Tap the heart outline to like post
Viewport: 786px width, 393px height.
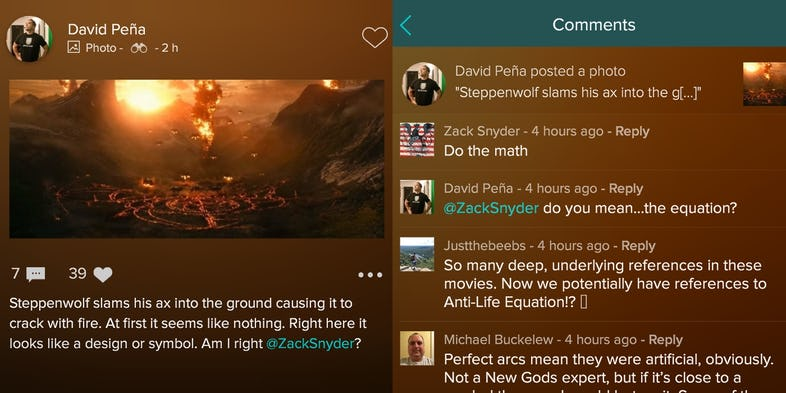tap(374, 38)
